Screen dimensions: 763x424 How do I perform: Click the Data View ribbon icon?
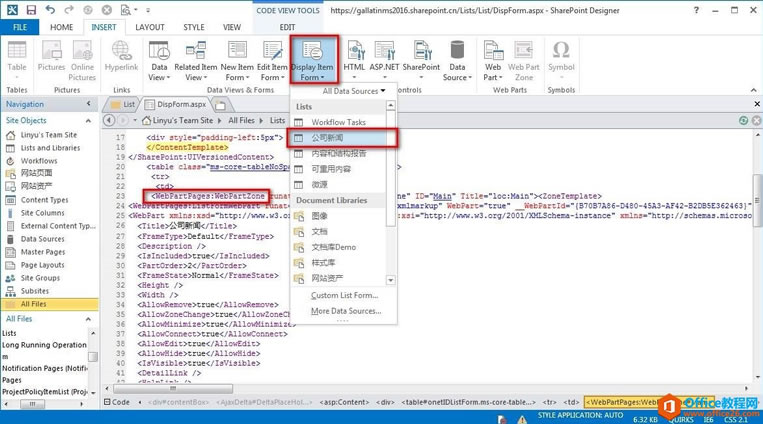click(158, 58)
